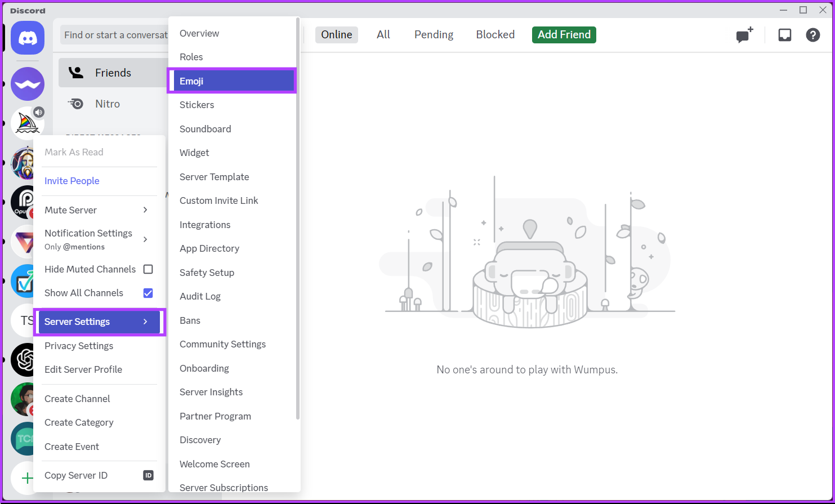
Task: Open the Inbox icon
Action: [784, 35]
